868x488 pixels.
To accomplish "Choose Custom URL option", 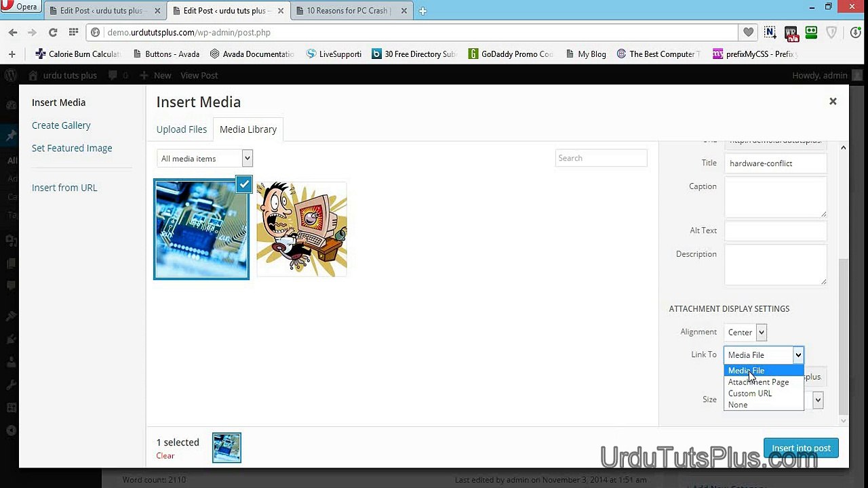I will (764, 393).
